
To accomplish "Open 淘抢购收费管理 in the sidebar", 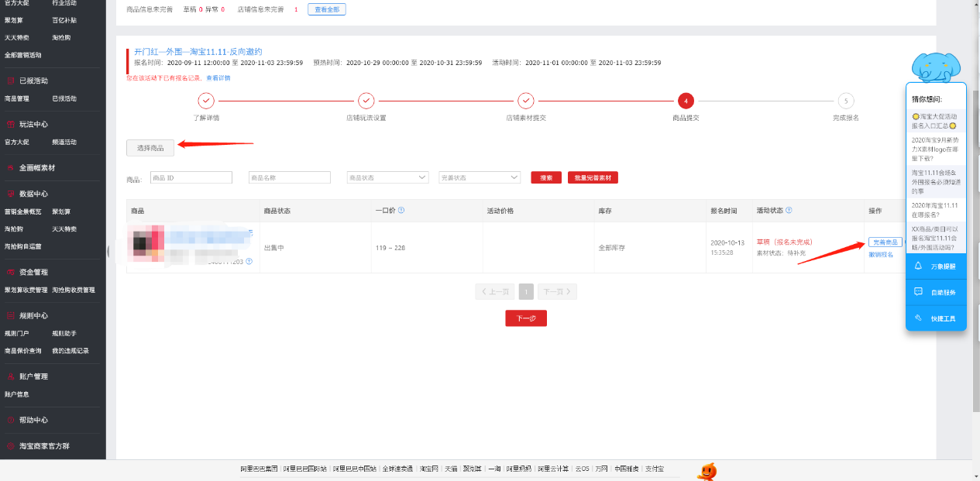I will coord(74,290).
